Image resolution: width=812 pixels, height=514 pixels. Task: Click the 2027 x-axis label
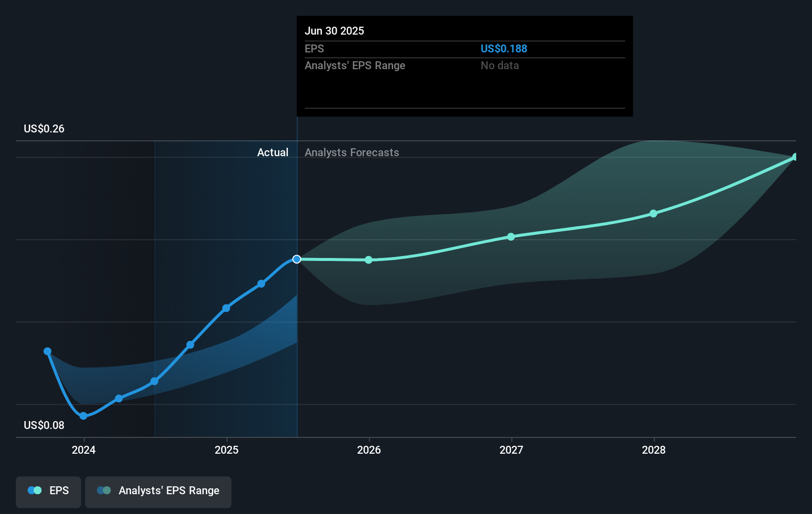pyautogui.click(x=511, y=450)
